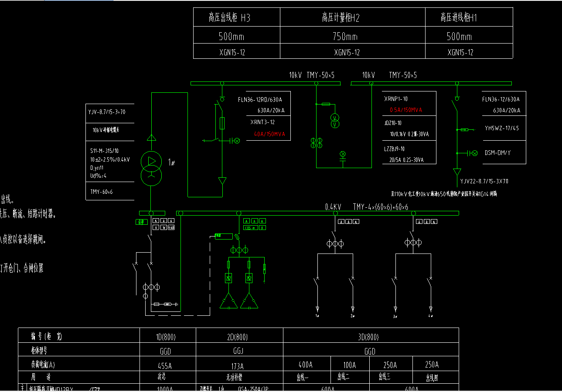Click the TMY-60×6 label
The image size is (562, 392).
(x=102, y=192)
